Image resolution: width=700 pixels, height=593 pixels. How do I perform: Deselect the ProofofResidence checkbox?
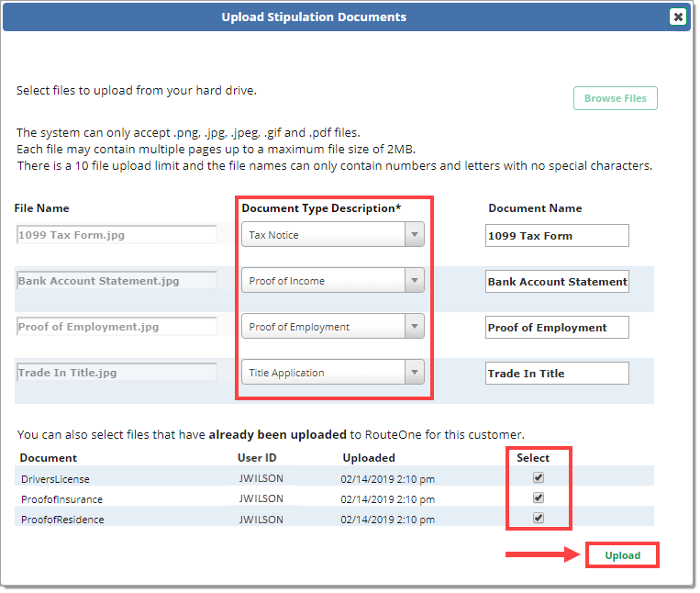(x=539, y=518)
